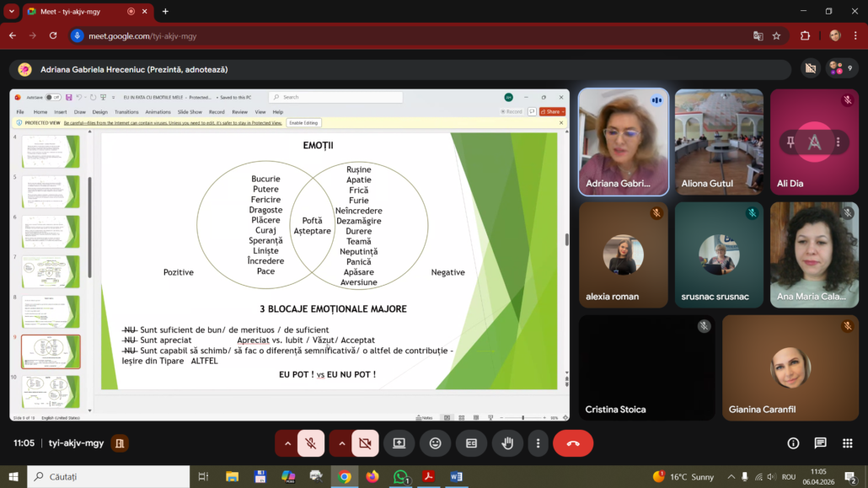
Task: Reload the Meet page
Action: point(53,36)
